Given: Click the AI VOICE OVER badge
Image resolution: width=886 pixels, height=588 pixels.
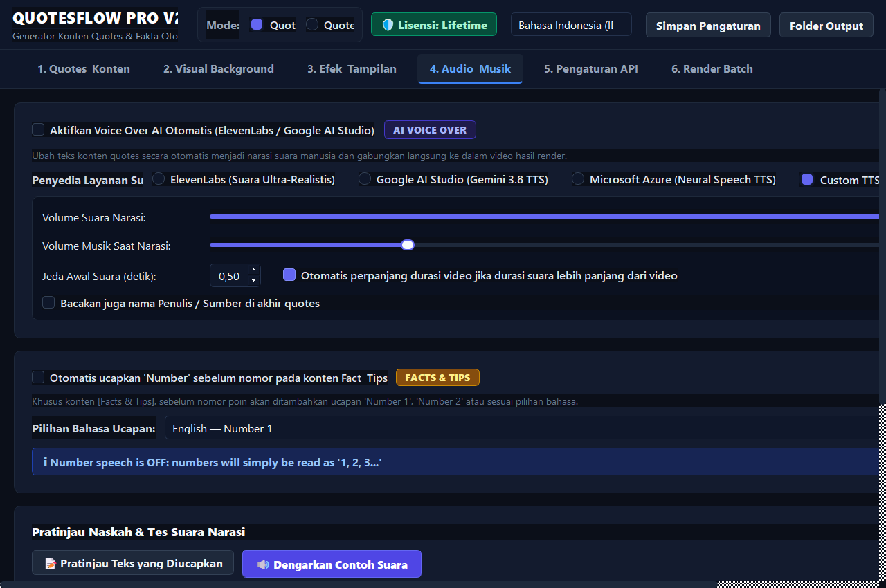Looking at the screenshot, I should pyautogui.click(x=430, y=130).
